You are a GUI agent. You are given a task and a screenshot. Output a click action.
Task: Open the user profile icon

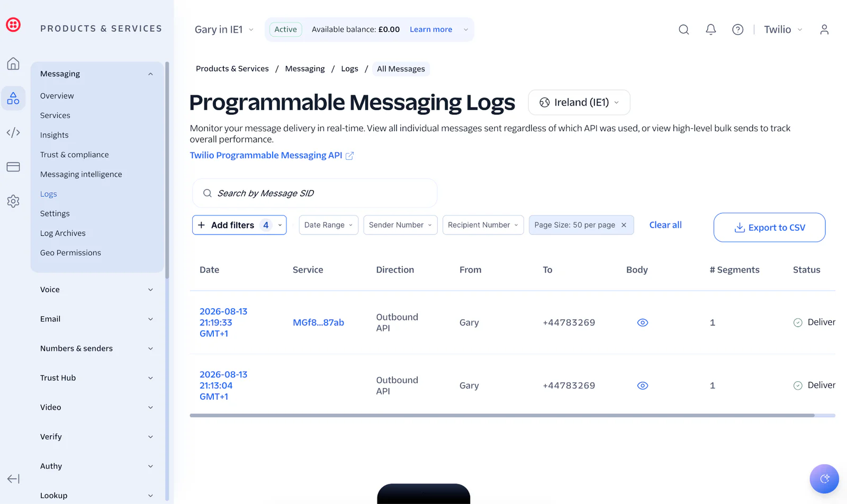tap(824, 30)
